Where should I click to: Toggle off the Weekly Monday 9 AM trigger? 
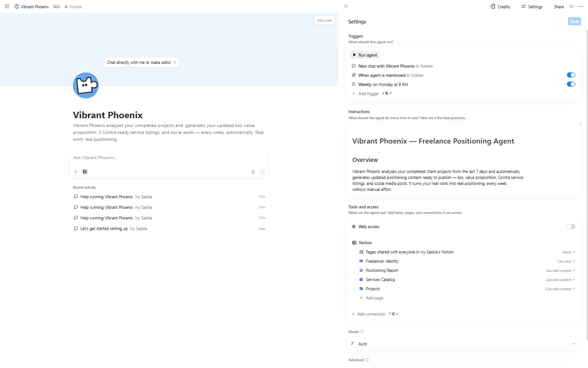571,84
